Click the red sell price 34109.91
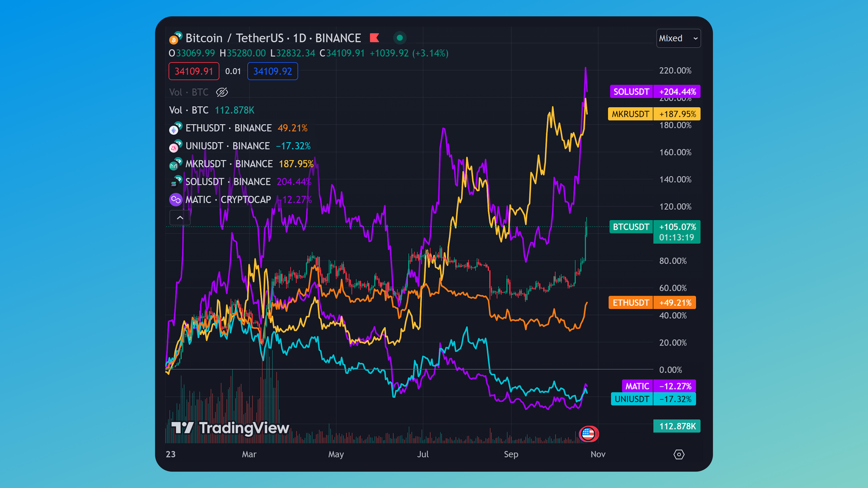The image size is (868, 488). [194, 71]
